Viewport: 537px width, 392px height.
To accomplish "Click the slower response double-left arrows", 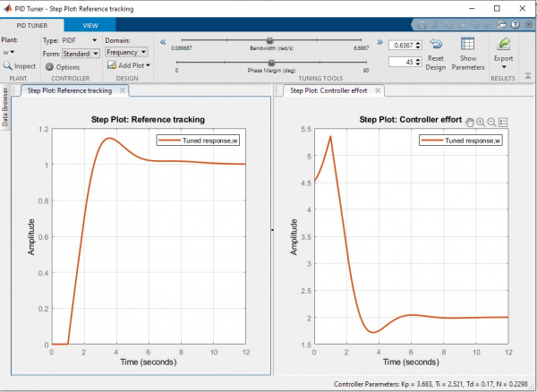I will pyautogui.click(x=163, y=42).
